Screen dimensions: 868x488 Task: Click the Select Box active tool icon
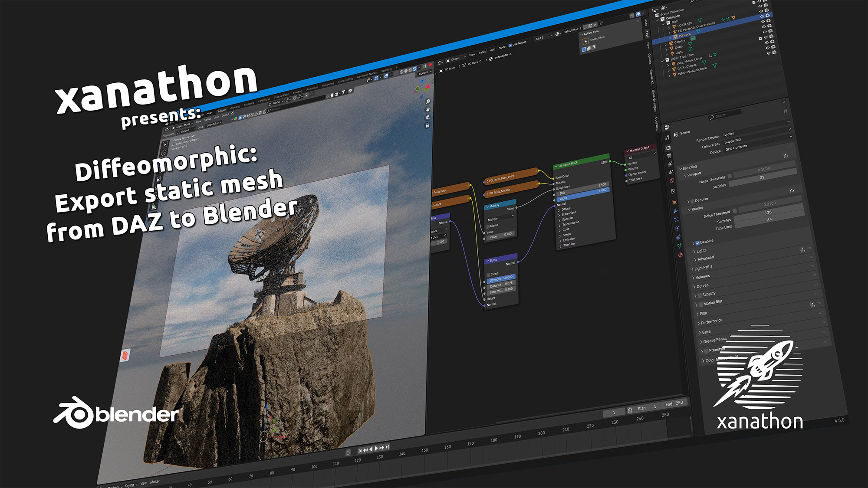[585, 41]
